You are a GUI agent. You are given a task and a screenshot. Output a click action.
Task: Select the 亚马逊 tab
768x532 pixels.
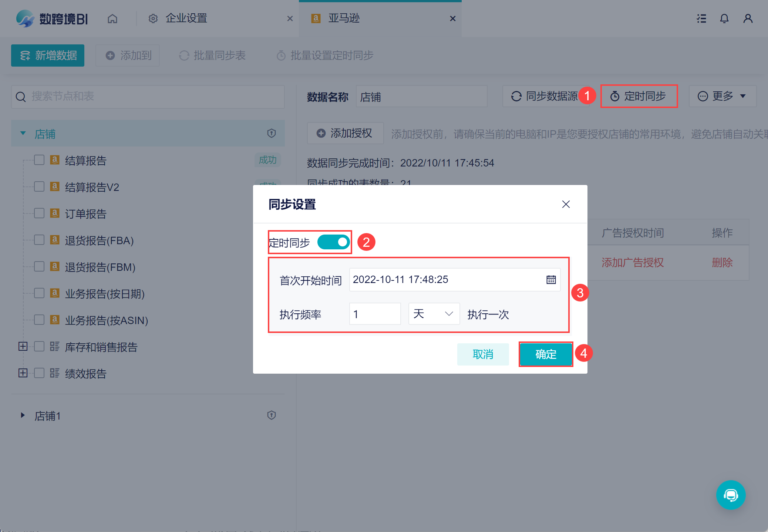point(344,18)
